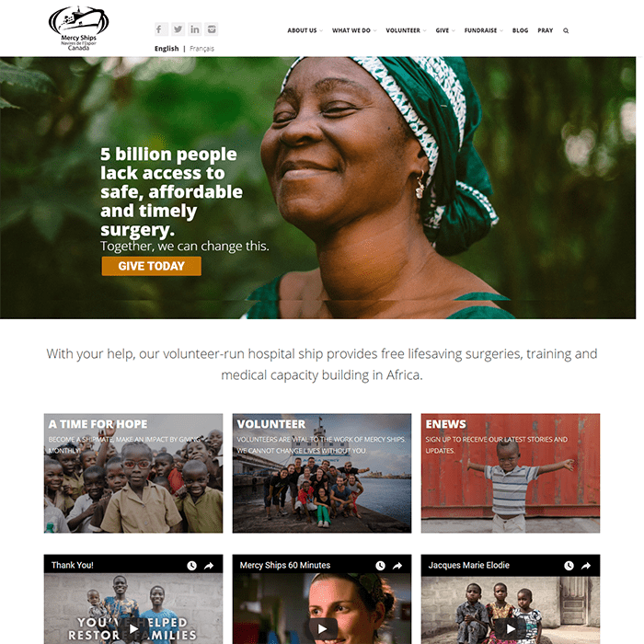Click Watch Later clock on Thank You video
This screenshot has width=644, height=644.
(x=191, y=566)
